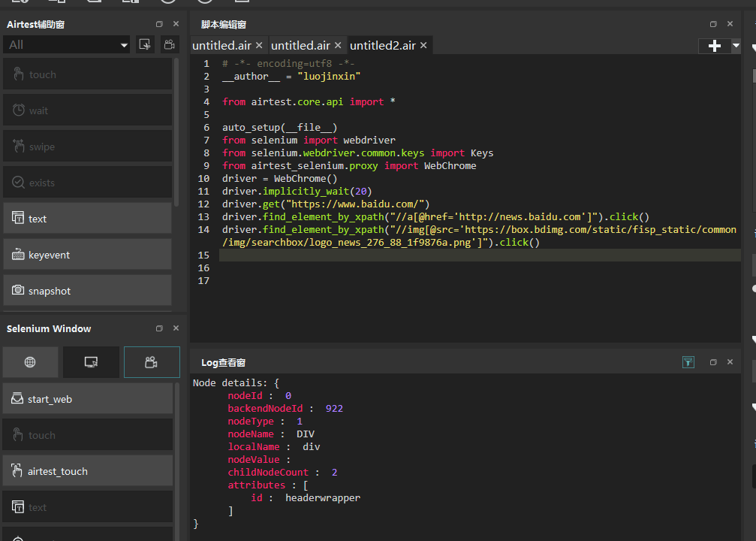The image size is (756, 541).
Task: Add a new script with the plus button
Action: tap(715, 46)
